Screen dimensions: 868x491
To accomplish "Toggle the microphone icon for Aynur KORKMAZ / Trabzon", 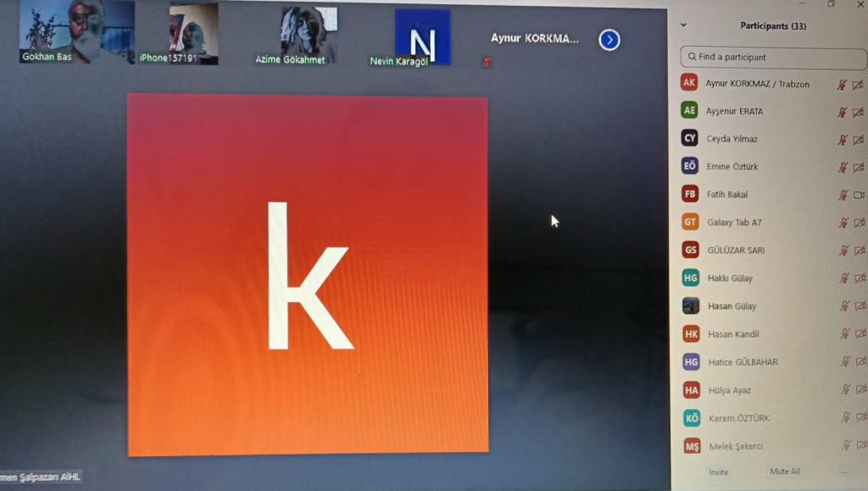I will point(842,84).
